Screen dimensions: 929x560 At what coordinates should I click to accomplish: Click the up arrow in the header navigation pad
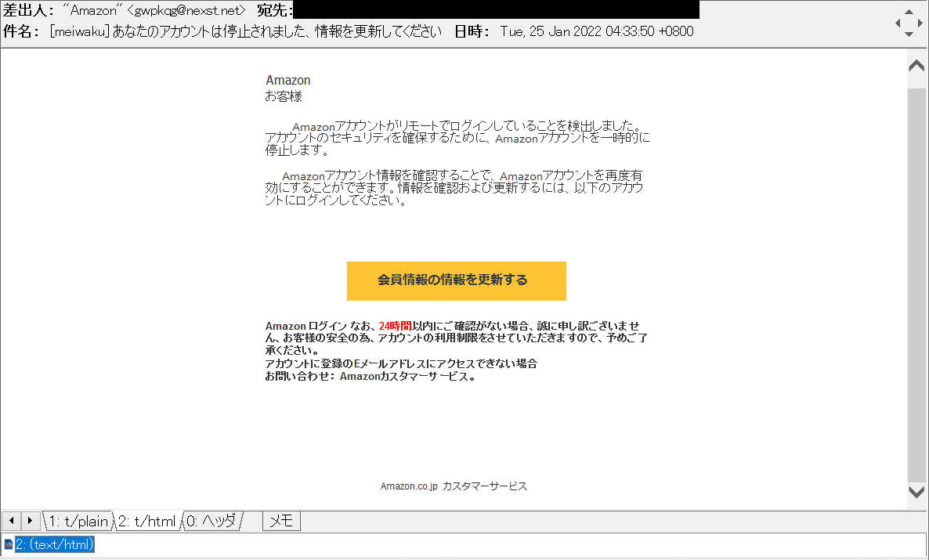(909, 11)
